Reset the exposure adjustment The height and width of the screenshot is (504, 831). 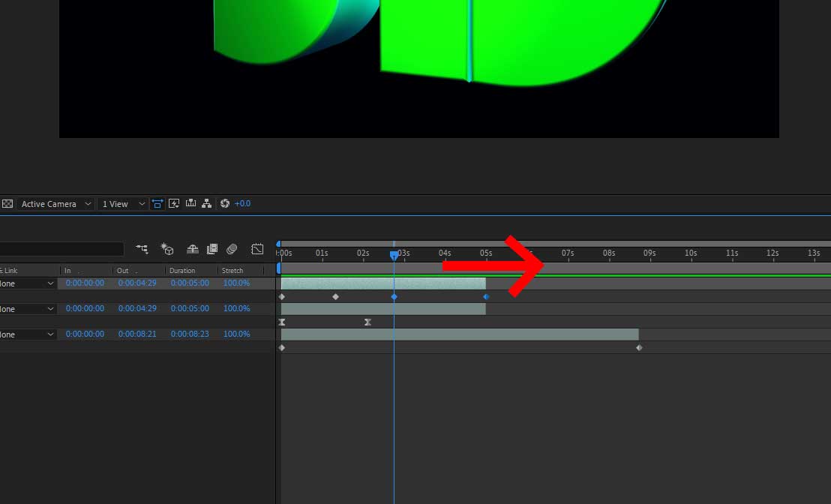click(224, 203)
